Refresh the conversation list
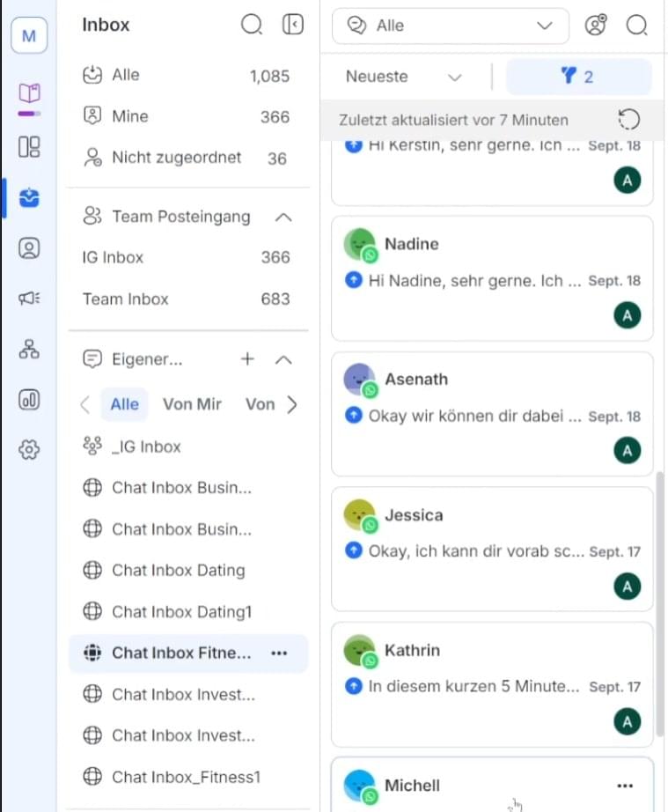This screenshot has width=668, height=812. pos(628,120)
